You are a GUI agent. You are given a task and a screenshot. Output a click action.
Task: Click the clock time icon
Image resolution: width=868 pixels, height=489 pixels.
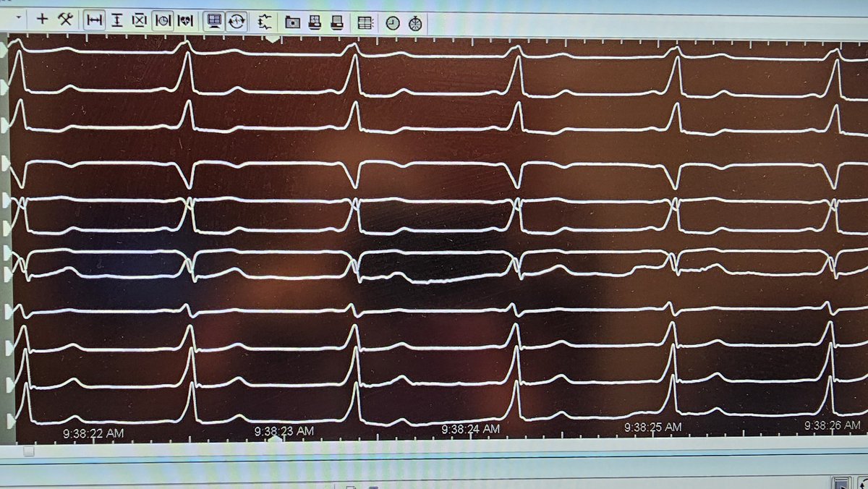point(392,23)
